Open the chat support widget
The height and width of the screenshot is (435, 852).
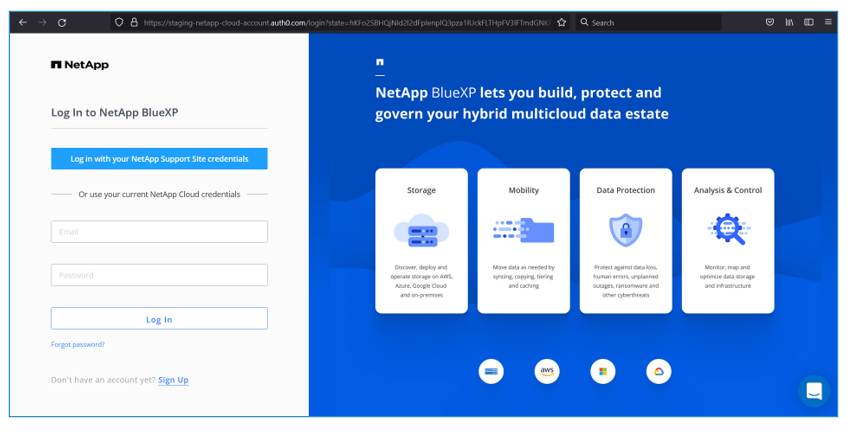click(x=813, y=391)
